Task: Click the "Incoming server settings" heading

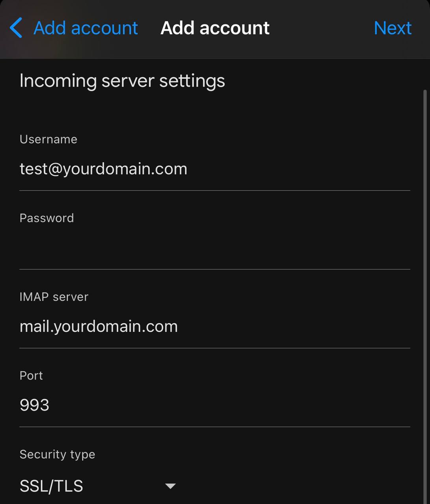Action: [x=122, y=81]
